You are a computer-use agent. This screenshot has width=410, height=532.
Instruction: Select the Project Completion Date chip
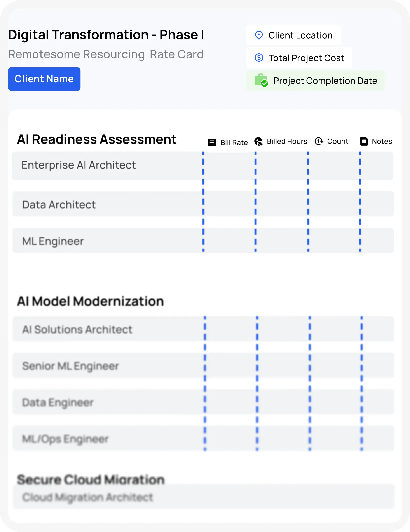316,81
